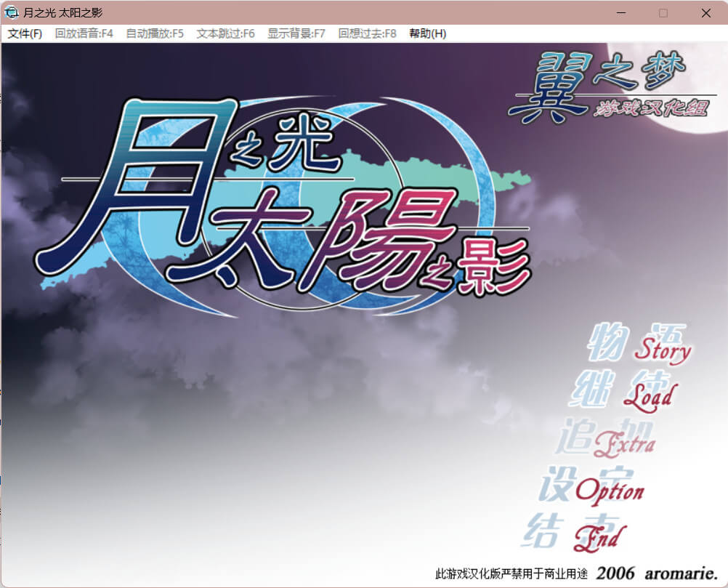Open the 文件(F) menu
728x588 pixels.
point(25,33)
